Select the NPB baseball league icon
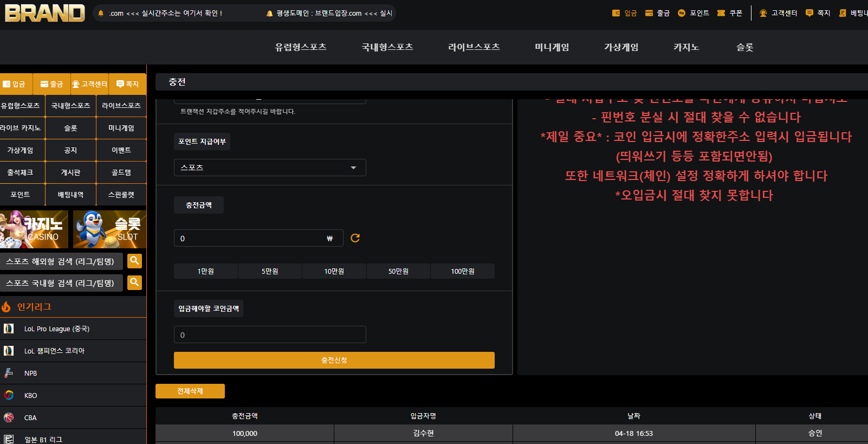The height and width of the screenshot is (444, 868). (9, 373)
